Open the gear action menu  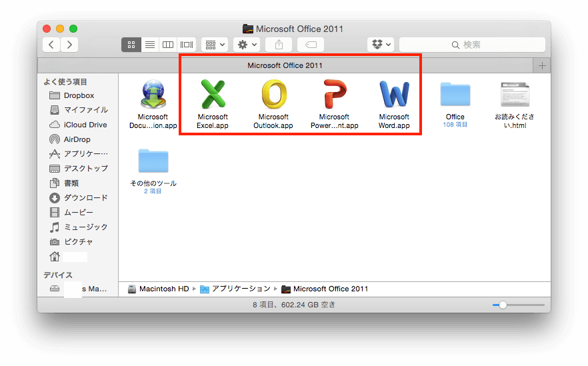point(247,45)
